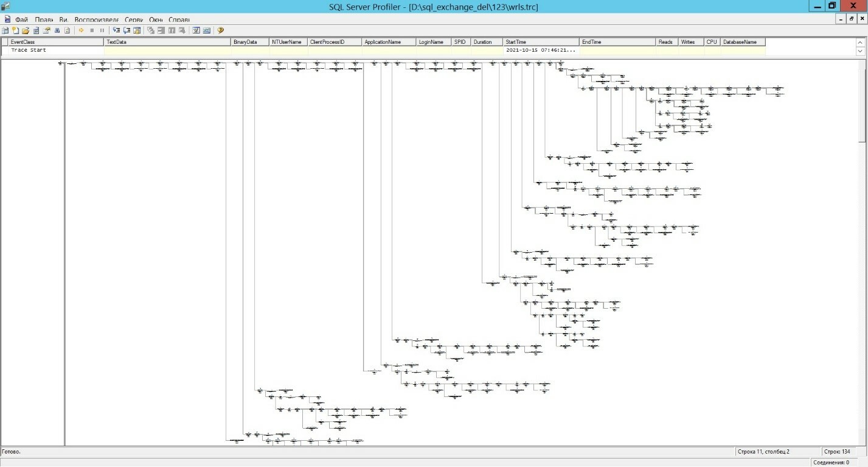This screenshot has height=467, width=868.
Task: Open Performance Monitor from the toolbar
Action: [x=207, y=30]
